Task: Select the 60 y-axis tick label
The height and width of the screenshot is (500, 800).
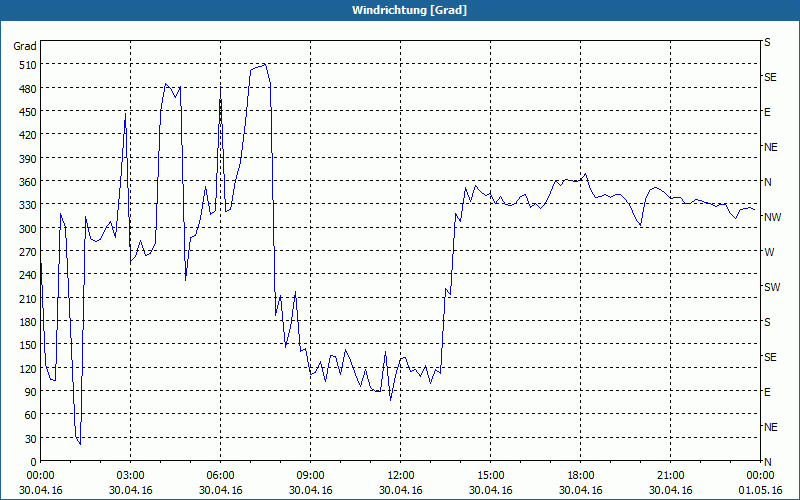Action: pyautogui.click(x=31, y=415)
